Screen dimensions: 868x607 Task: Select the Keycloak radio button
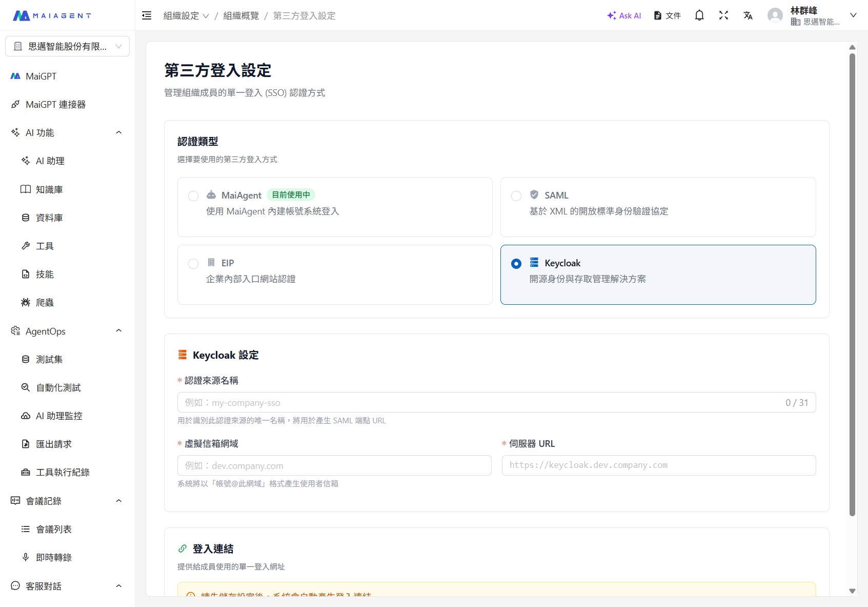click(516, 264)
